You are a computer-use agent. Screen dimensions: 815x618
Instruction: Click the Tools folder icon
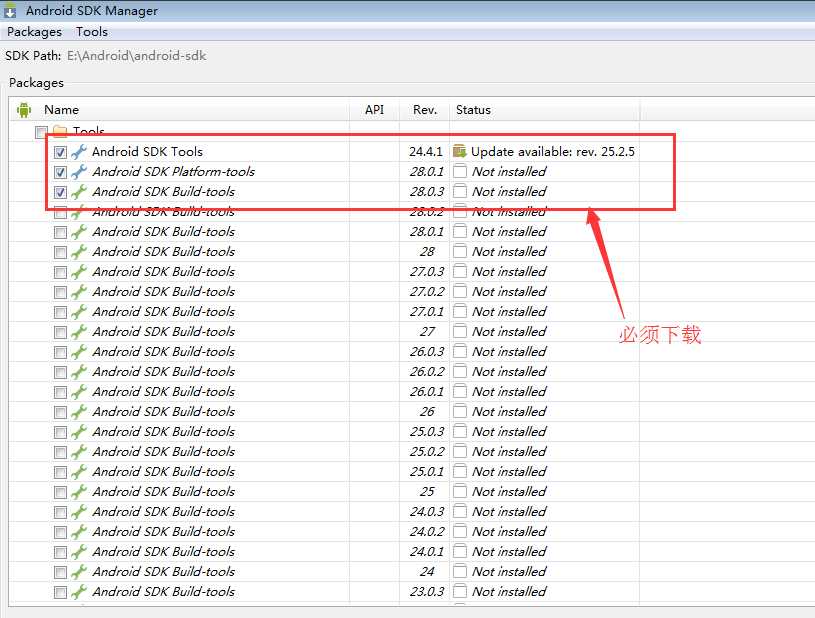point(60,131)
